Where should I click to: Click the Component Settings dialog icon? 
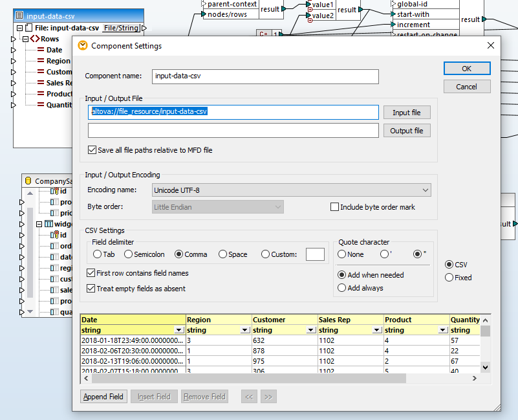[x=83, y=46]
